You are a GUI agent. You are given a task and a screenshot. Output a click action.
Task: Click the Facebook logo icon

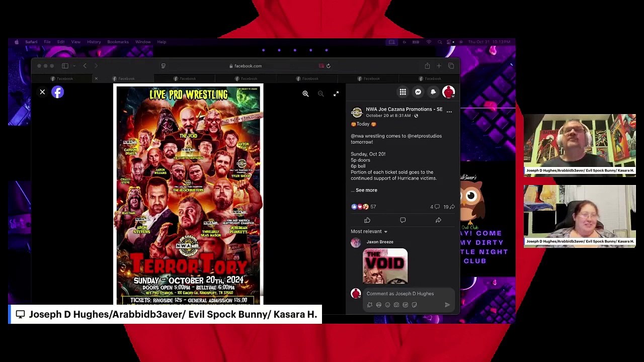tap(57, 92)
